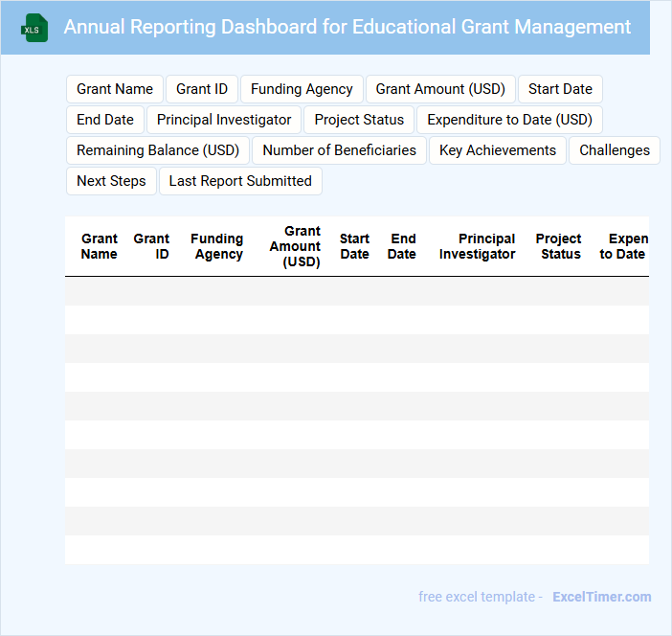Open the ExcelTimer.com link

601,597
